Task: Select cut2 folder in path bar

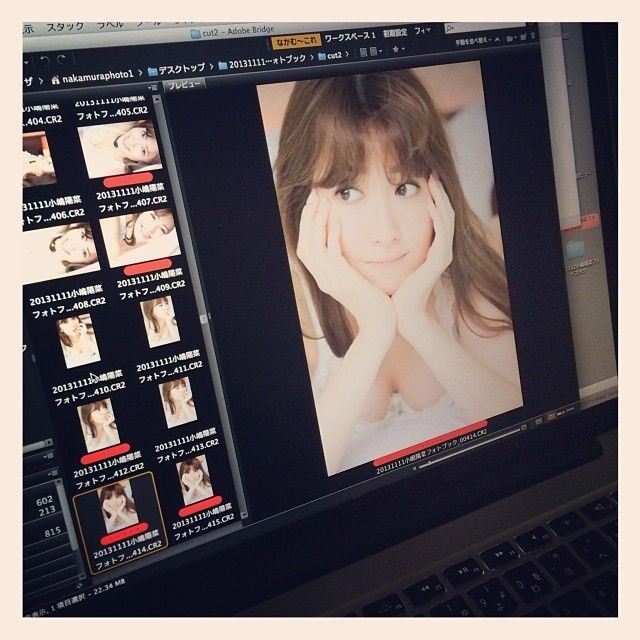Action: [330, 56]
